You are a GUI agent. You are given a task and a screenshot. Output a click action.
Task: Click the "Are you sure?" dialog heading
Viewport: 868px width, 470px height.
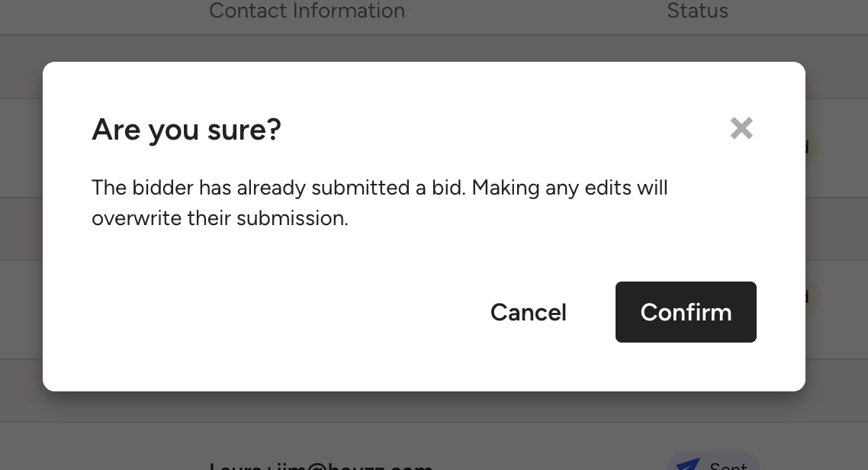[186, 130]
